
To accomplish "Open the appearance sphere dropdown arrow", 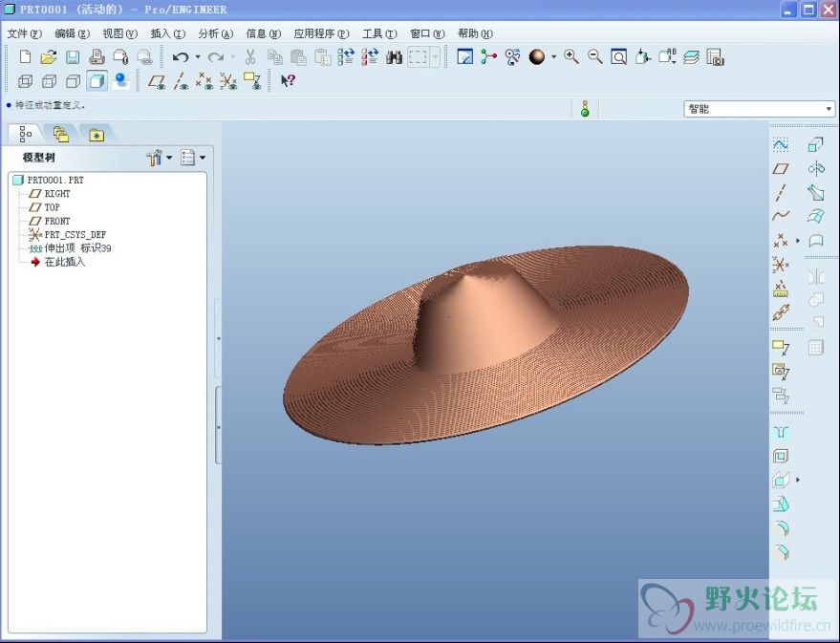I will click(554, 56).
